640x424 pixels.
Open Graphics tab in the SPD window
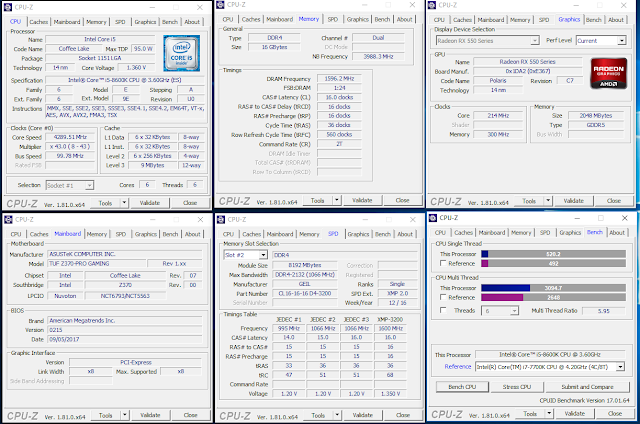pos(358,234)
